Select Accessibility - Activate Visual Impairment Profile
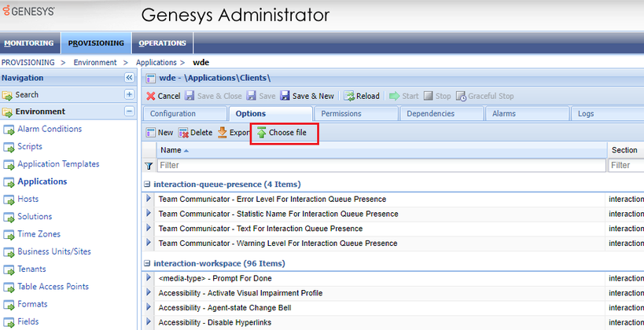Viewport: 644px width, 330px height. pos(241,293)
